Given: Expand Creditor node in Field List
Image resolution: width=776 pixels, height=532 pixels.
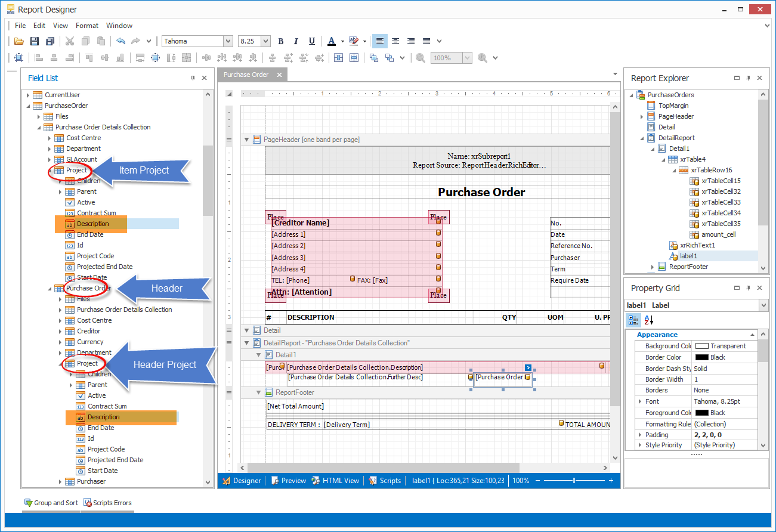Looking at the screenshot, I should click(x=60, y=331).
